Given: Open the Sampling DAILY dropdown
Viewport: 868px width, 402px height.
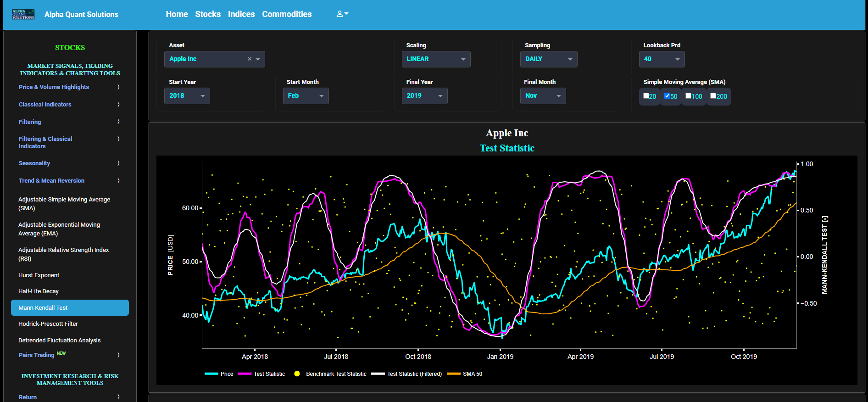Looking at the screenshot, I should (x=549, y=59).
